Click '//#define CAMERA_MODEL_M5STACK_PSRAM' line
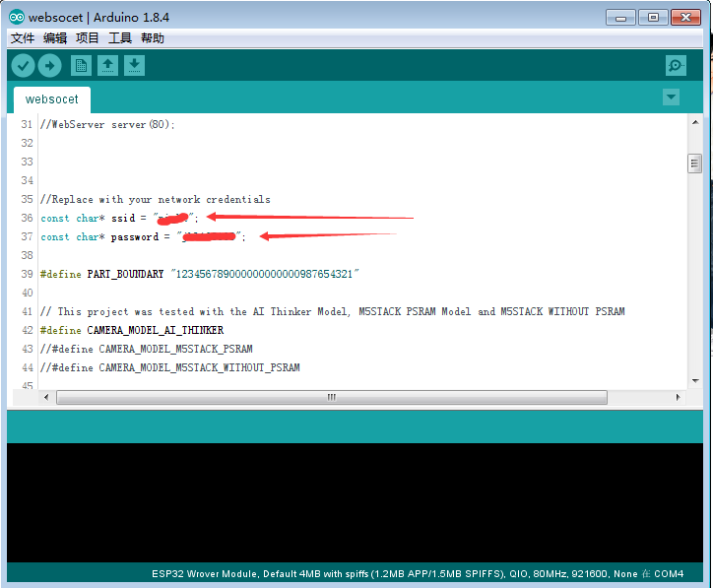Viewport: 713px width, 588px height. tap(146, 349)
